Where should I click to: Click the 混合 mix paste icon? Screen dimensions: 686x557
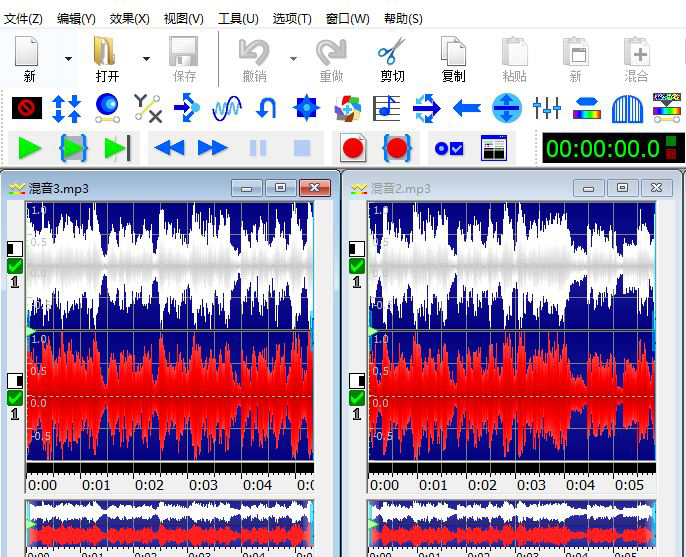pyautogui.click(x=637, y=59)
